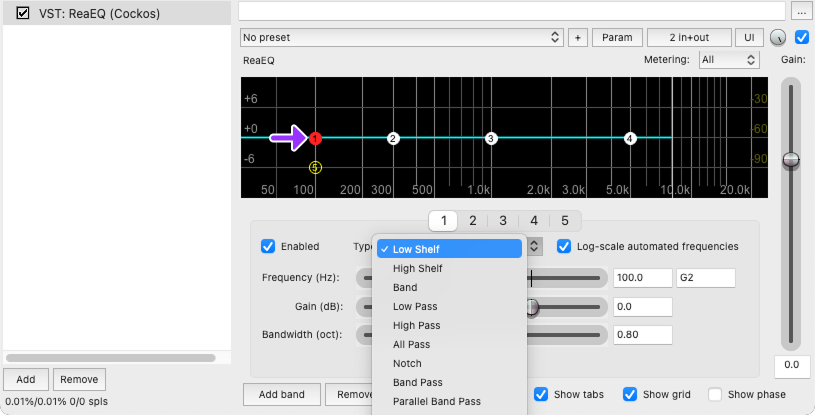The image size is (815, 415).
Task: Click the Type dropdown stepper arrows
Action: (534, 247)
